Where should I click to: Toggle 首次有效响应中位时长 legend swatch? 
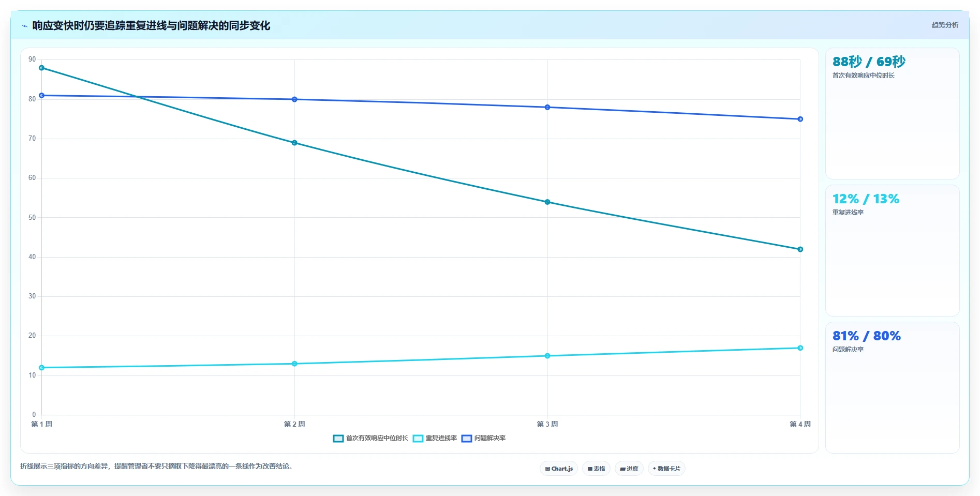[338, 439]
